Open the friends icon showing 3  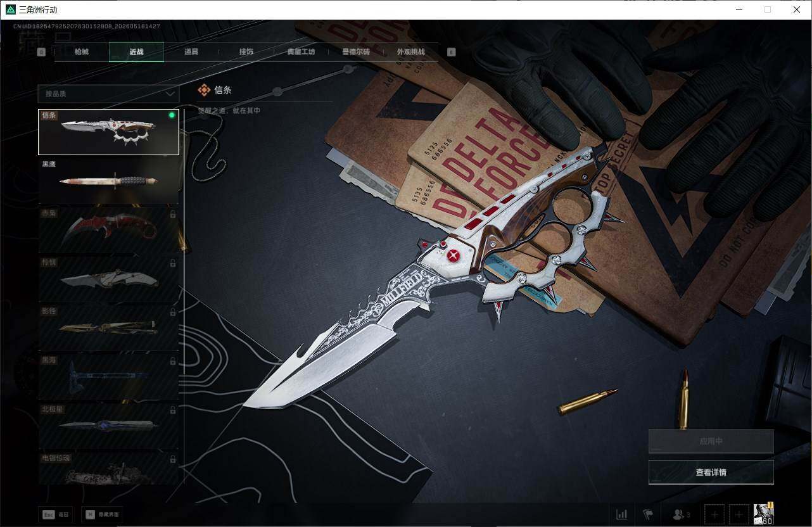[682, 514]
